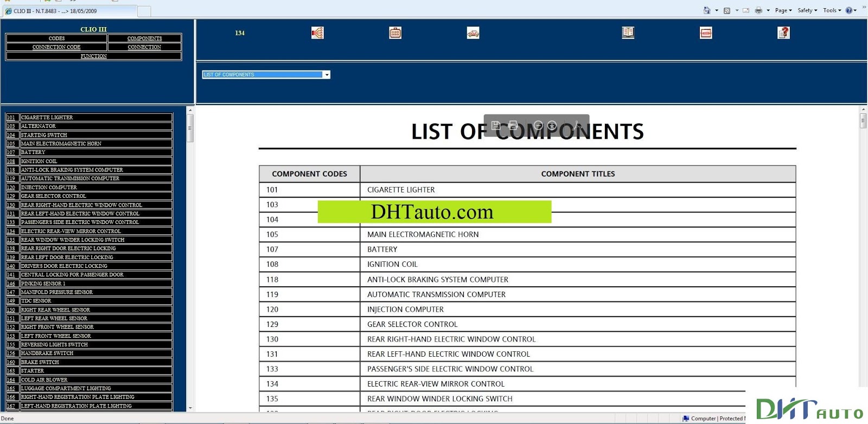
Task: Click the CONNECTION CODE link
Action: pos(56,47)
